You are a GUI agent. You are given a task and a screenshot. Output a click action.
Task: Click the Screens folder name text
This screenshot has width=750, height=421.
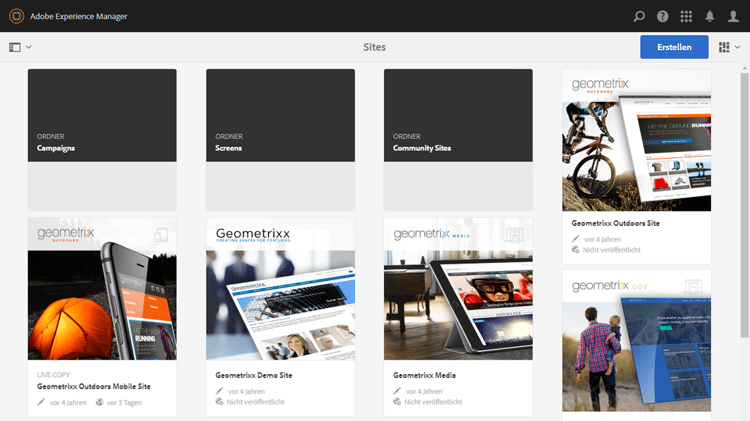click(x=228, y=148)
